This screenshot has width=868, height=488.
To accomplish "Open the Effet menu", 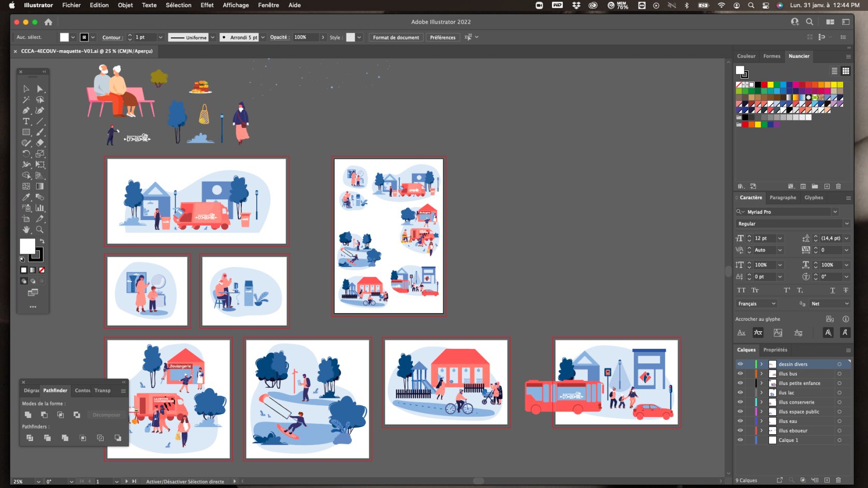I will [207, 5].
